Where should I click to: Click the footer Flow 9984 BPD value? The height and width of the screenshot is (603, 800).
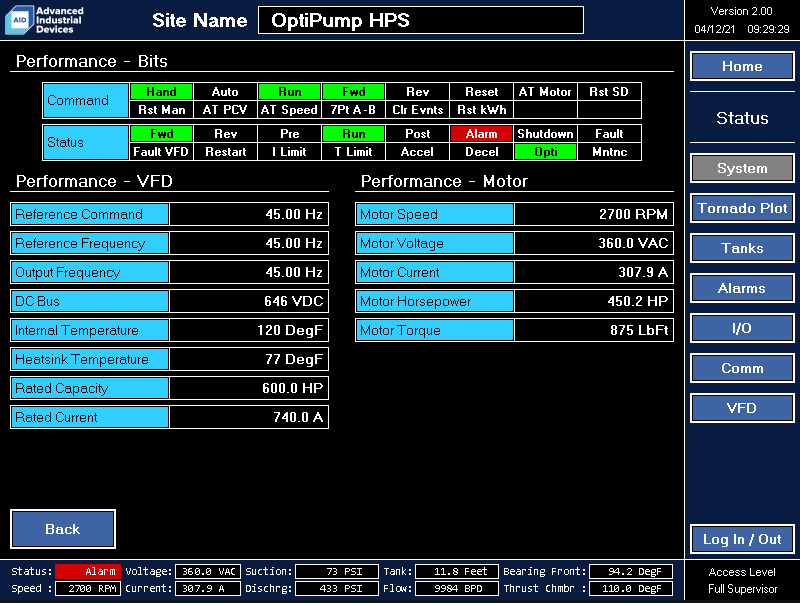pyautogui.click(x=457, y=588)
